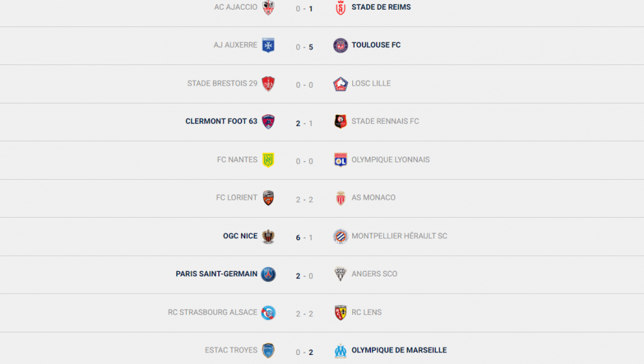644x364 pixels.
Task: Click the Stade de Reims club crest
Action: click(341, 8)
